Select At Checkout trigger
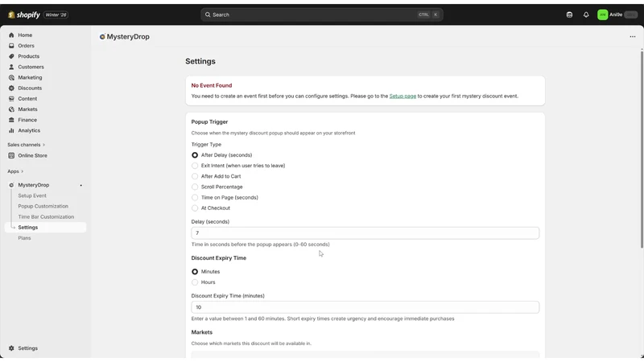The width and height of the screenshot is (644, 362). point(195,208)
